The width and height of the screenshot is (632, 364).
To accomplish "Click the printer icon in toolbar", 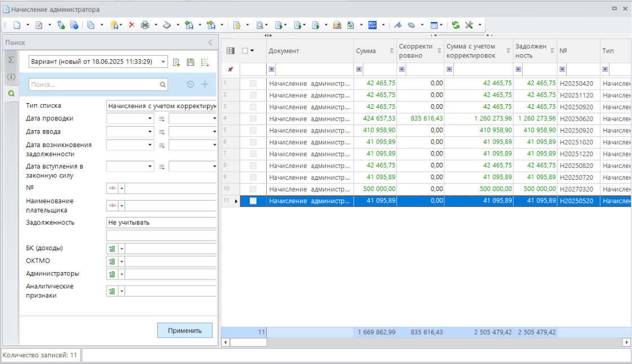I will click(x=145, y=25).
